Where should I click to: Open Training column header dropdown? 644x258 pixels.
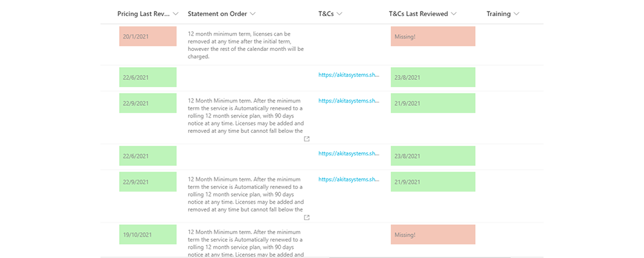pyautogui.click(x=516, y=14)
